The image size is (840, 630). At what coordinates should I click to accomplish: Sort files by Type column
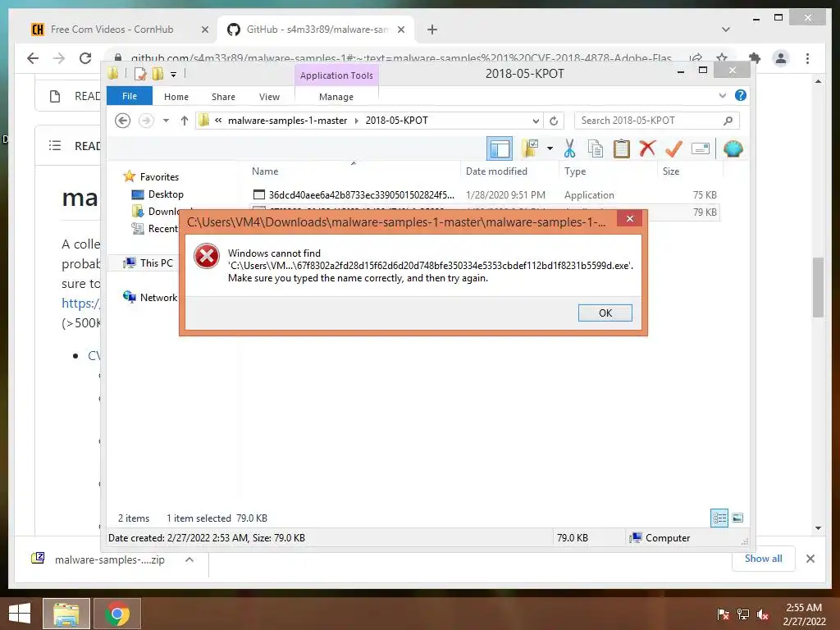575,171
